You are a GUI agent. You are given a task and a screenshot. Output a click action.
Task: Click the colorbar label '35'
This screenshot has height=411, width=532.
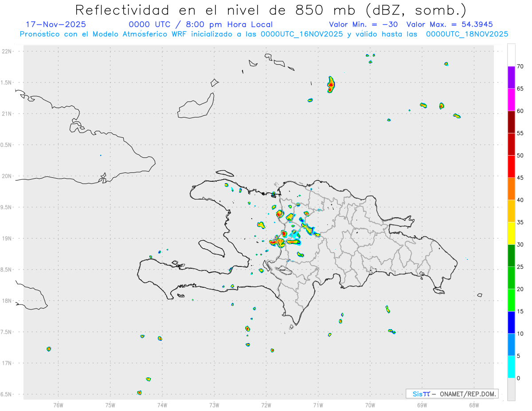pyautogui.click(x=520, y=222)
